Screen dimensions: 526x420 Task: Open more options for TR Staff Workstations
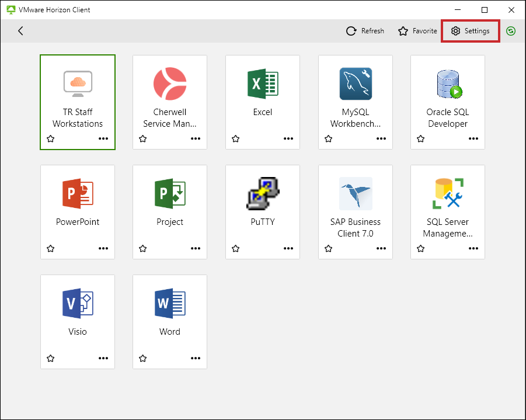103,138
